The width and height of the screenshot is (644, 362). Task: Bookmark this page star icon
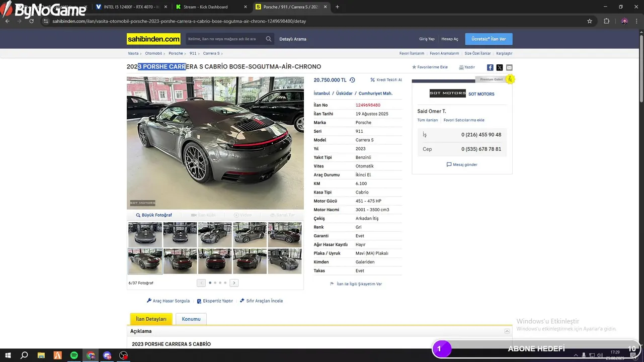[x=590, y=21]
